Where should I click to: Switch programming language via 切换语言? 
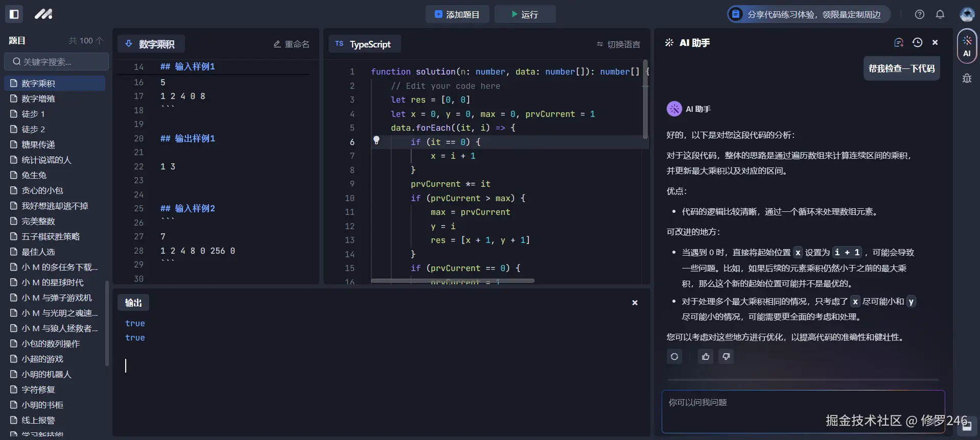(x=618, y=44)
